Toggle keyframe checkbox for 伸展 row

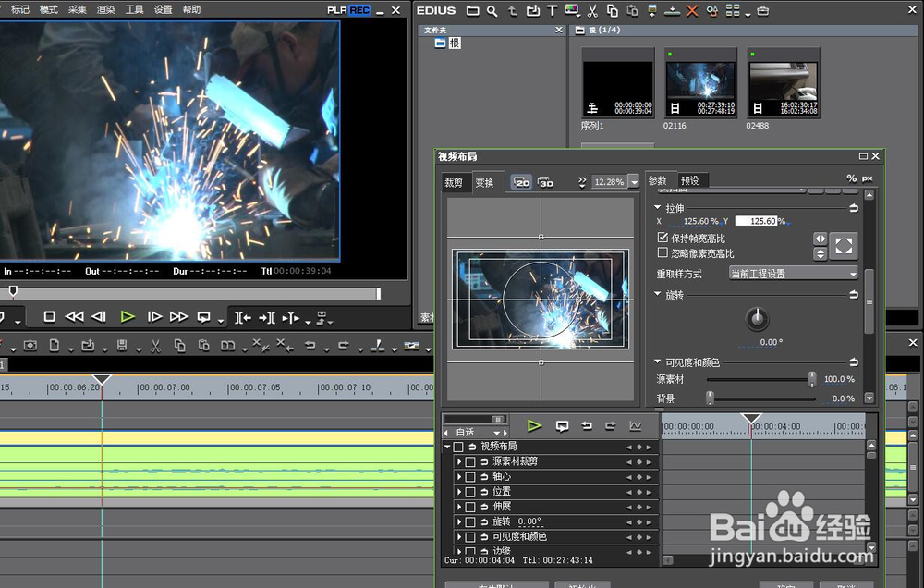coord(470,507)
